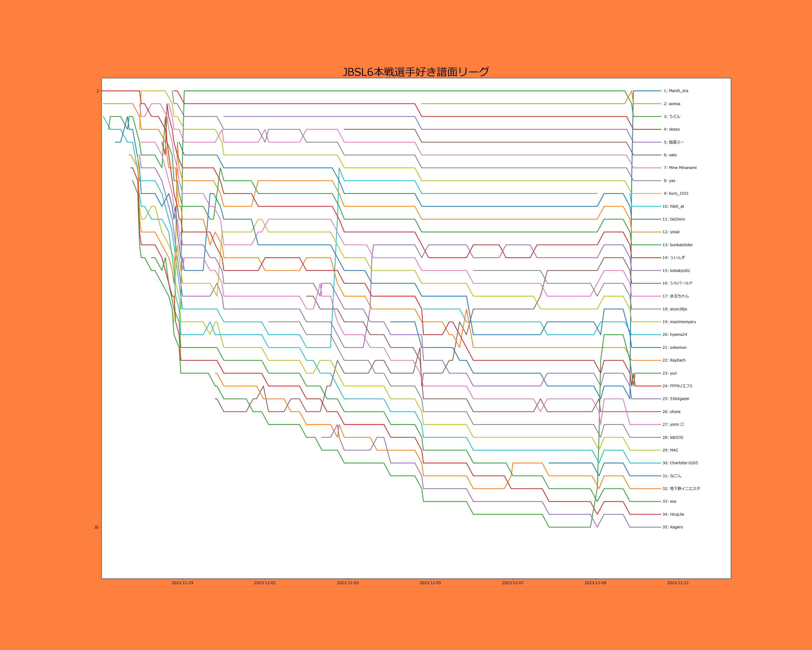Click the chart title JBSL6本戦選手好き譜面リーグ
The image size is (812, 650).
tap(416, 71)
